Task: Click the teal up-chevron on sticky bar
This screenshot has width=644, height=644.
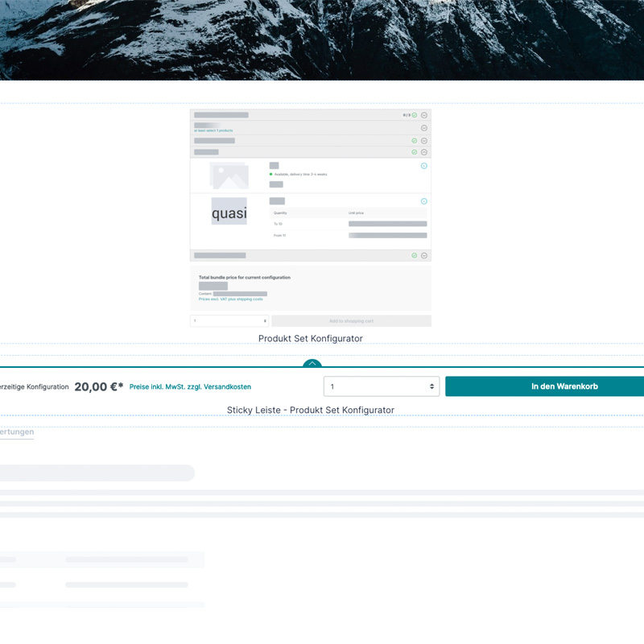Action: tap(312, 364)
